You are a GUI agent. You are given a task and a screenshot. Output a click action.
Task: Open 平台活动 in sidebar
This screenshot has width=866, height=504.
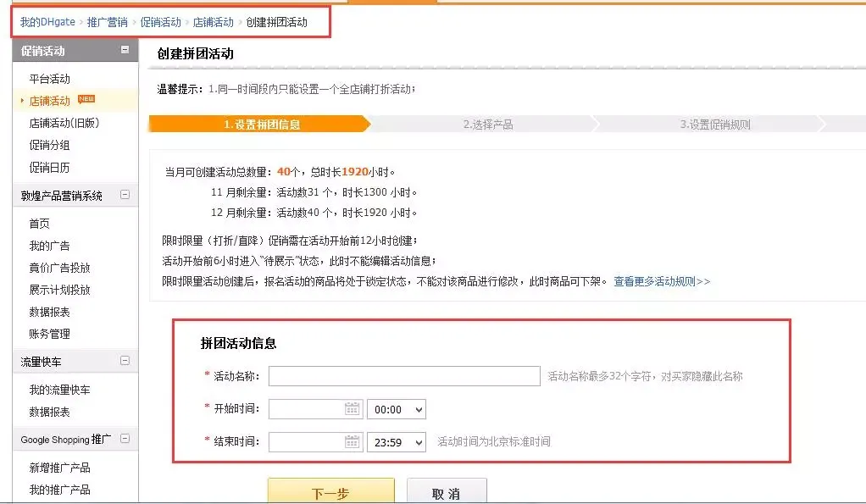click(50, 79)
